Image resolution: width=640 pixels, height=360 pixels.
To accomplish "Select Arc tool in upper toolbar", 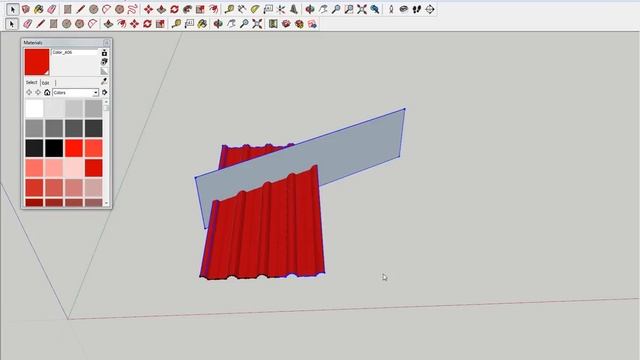I will (x=107, y=9).
